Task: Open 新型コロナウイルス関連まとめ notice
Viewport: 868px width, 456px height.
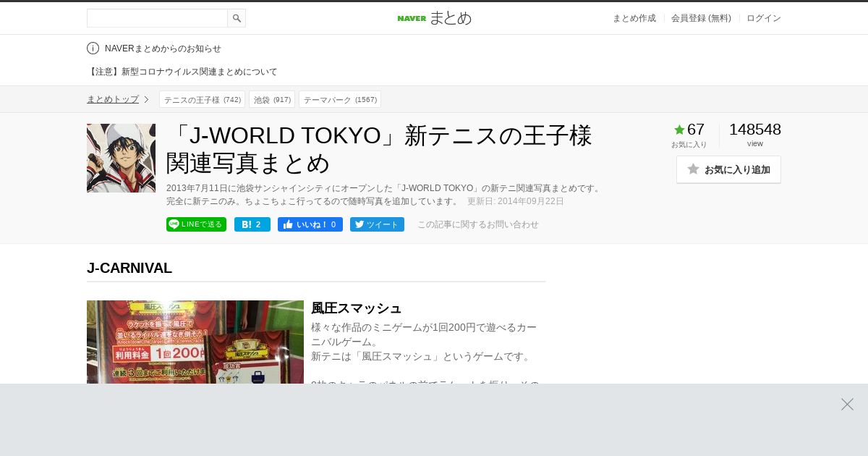Action: pyautogui.click(x=182, y=72)
